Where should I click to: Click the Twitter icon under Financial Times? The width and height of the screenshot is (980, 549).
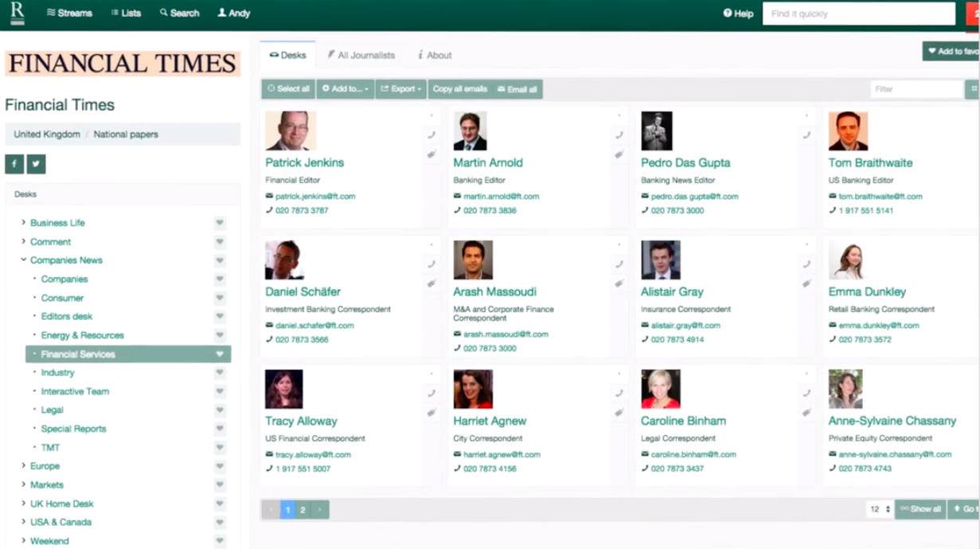pyautogui.click(x=36, y=163)
